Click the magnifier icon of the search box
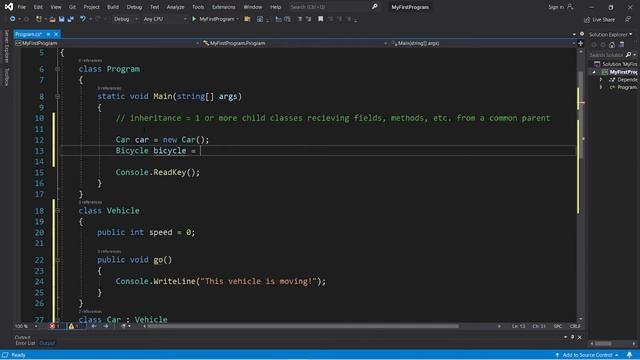 [x=375, y=7]
